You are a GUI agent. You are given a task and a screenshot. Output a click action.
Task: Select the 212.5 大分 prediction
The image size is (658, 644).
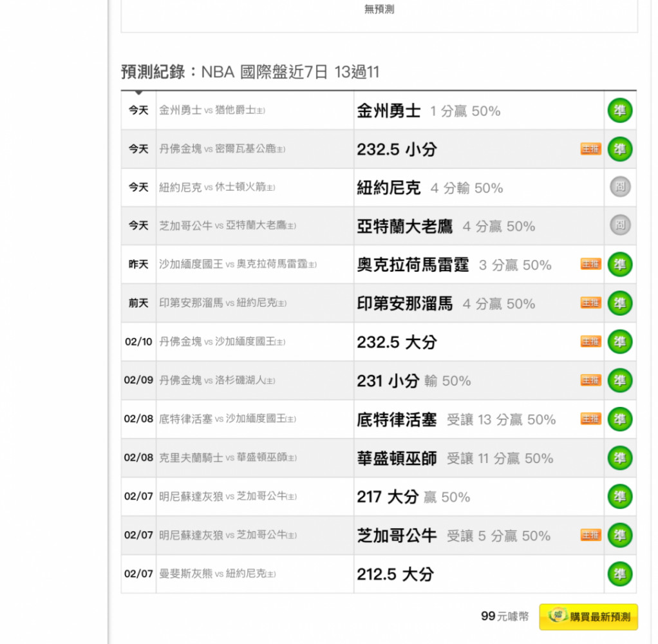(x=395, y=574)
